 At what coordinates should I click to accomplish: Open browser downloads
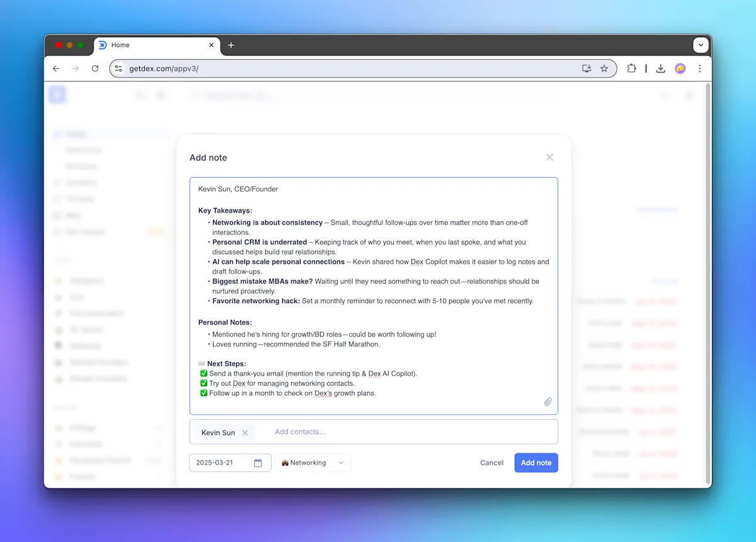[660, 69]
